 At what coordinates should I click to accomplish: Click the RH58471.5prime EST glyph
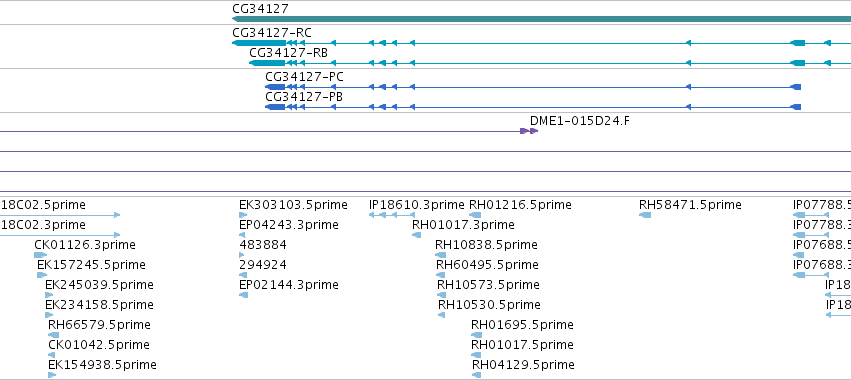pyautogui.click(x=645, y=215)
